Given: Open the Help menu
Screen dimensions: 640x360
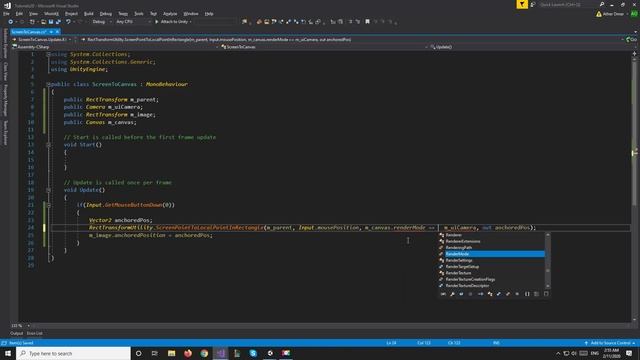Looking at the screenshot, I should tap(209, 14).
